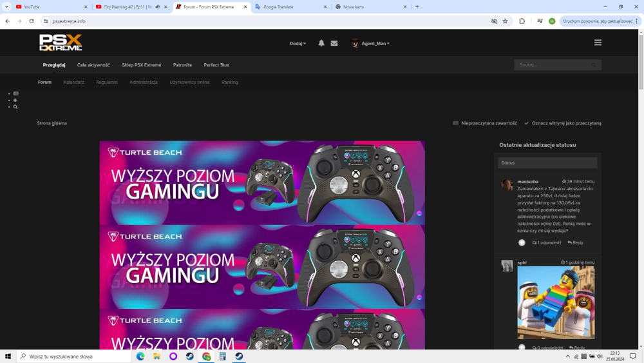Open Sklep PSX Extreme in navigation
The width and height of the screenshot is (644, 363).
[x=141, y=65]
